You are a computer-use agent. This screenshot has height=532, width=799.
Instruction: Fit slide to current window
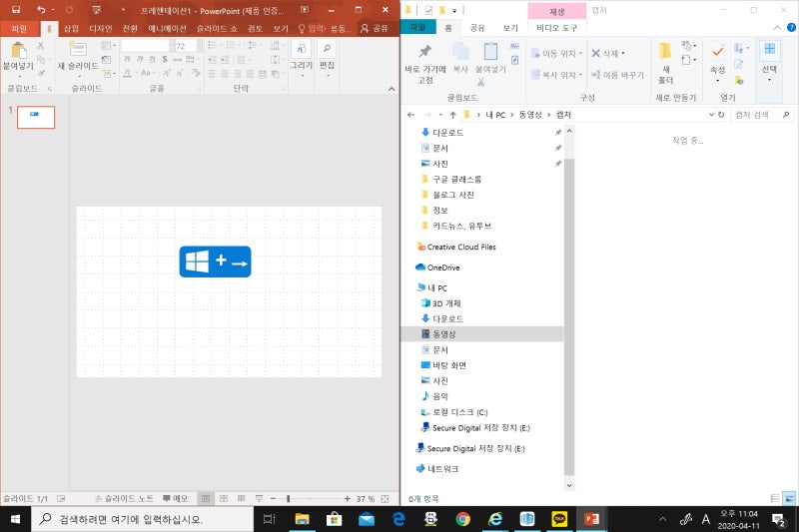coord(385,498)
